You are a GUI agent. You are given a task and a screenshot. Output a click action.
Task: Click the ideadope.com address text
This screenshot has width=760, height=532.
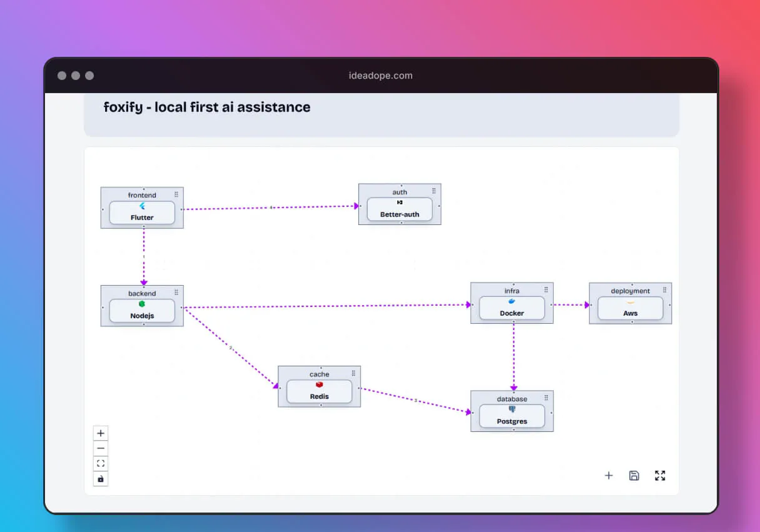[x=380, y=76]
